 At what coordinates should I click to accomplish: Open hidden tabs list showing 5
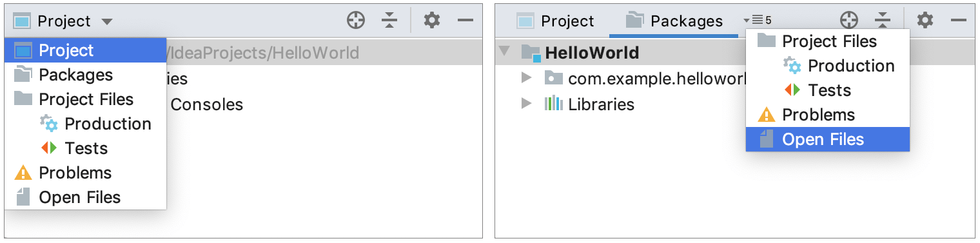pos(757,21)
